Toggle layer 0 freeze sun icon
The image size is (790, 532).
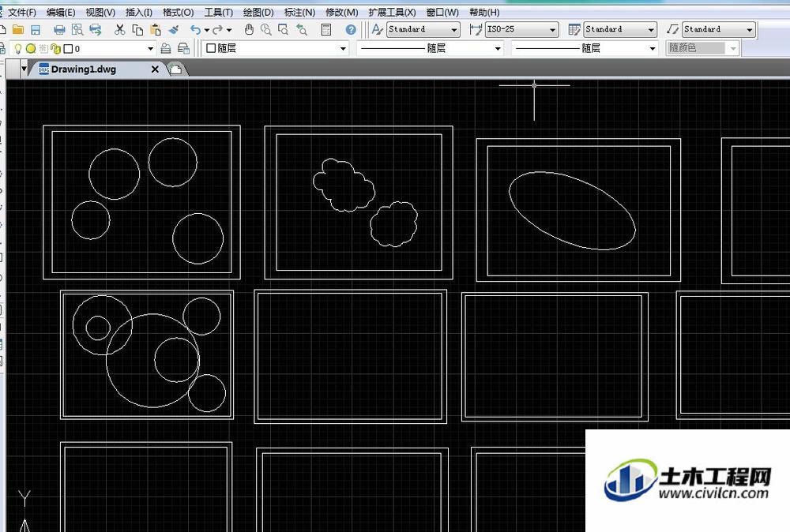pos(31,49)
